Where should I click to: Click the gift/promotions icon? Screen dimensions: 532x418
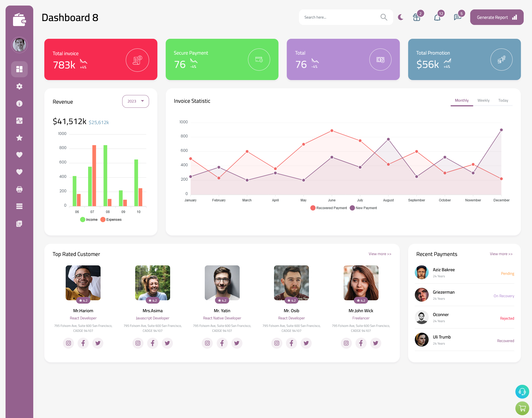click(415, 17)
